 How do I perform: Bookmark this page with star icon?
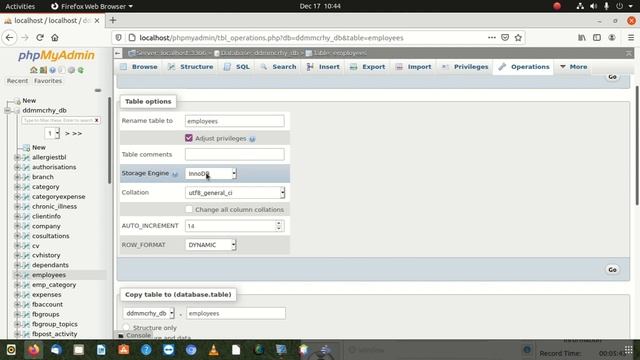point(518,38)
